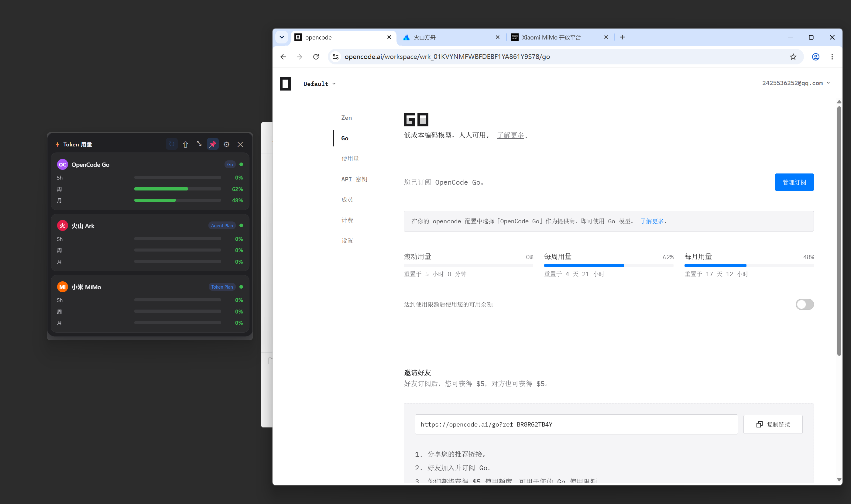Refresh usage in Token widget
The width and height of the screenshot is (851, 504).
tap(172, 144)
